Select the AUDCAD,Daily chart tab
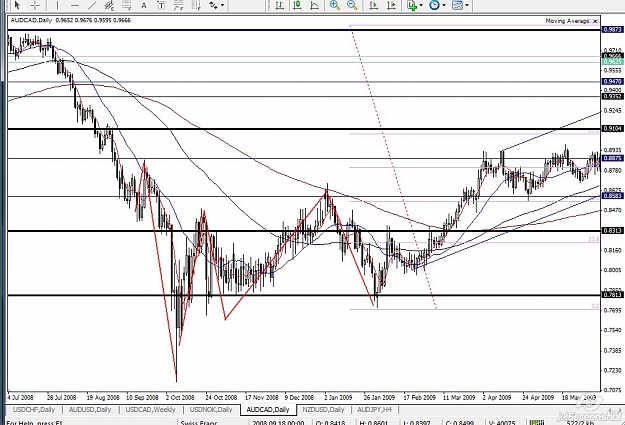Image resolution: width=625 pixels, height=425 pixels. click(x=268, y=409)
